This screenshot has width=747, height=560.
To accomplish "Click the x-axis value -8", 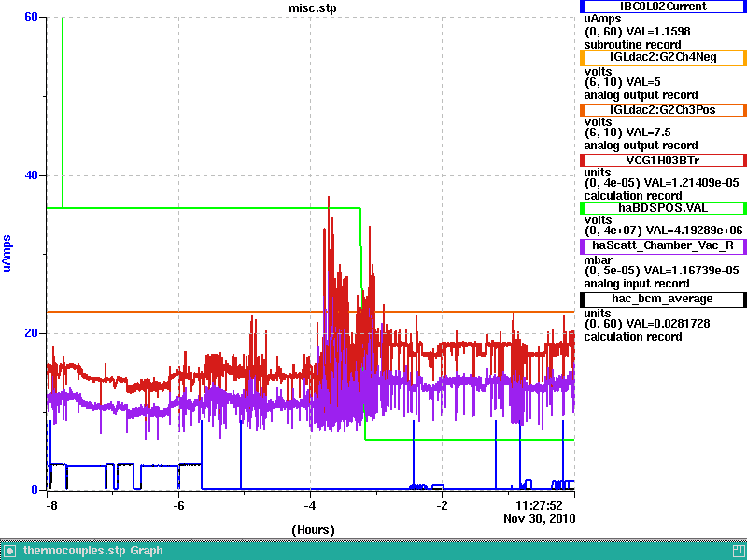I will coord(51,505).
